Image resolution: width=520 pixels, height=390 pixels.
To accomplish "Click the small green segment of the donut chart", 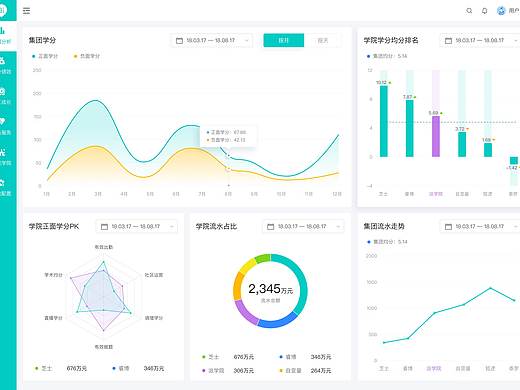I will click(263, 258).
